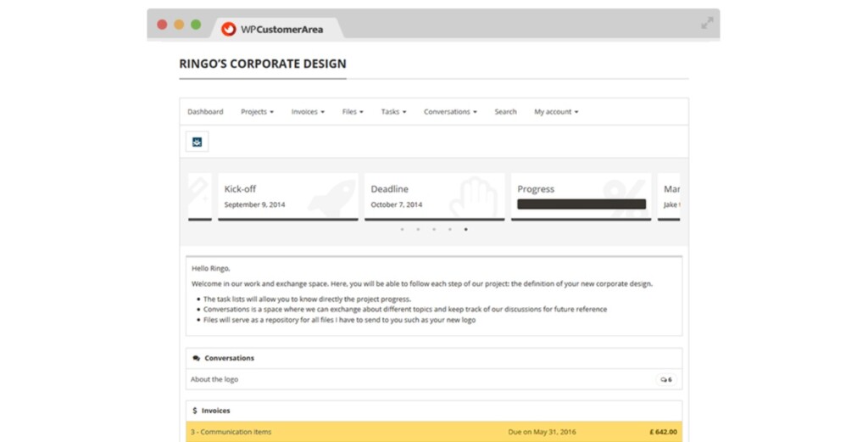Expand the Conversations dropdown in navigation

point(450,112)
